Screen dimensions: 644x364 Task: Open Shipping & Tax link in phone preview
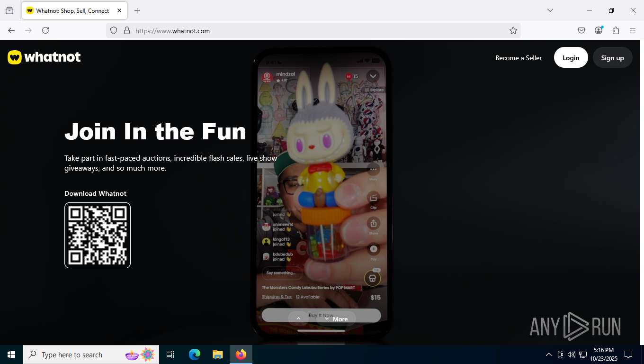point(277,297)
